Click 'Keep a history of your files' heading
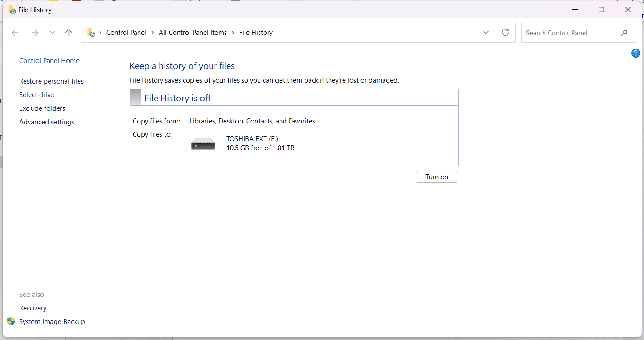The width and height of the screenshot is (644, 340). [x=182, y=66]
